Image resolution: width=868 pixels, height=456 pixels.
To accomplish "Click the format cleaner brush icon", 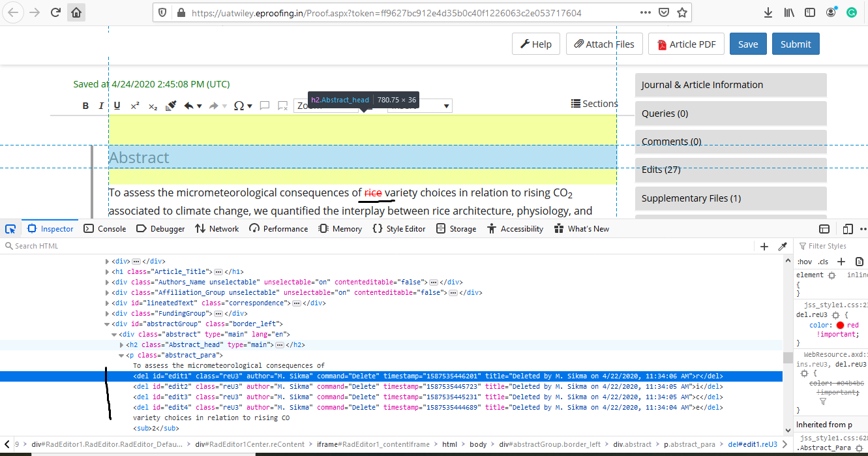I will pos(171,106).
